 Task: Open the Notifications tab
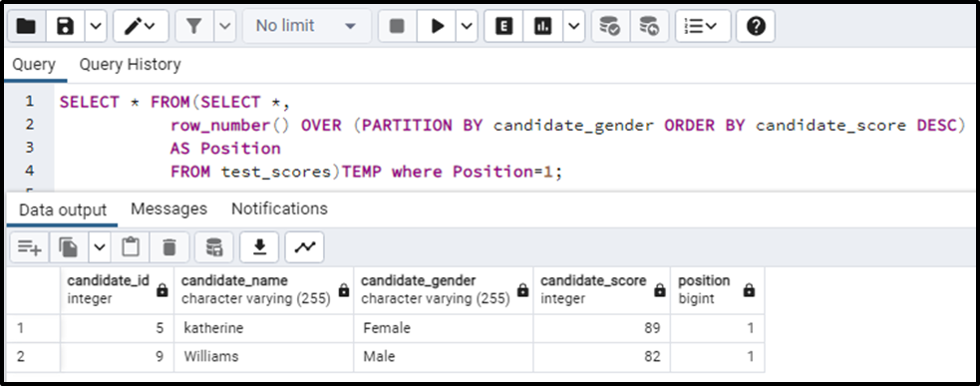(279, 208)
